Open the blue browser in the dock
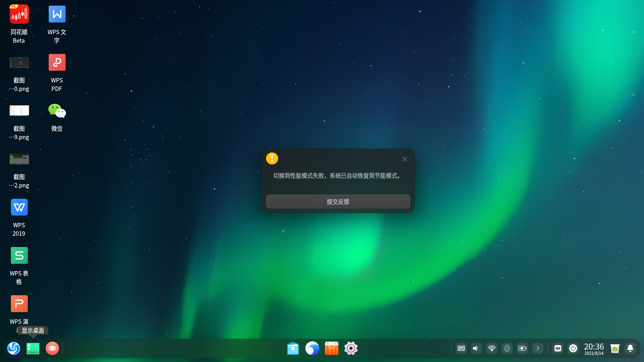Viewport: 644px width, 362px height. (312, 348)
